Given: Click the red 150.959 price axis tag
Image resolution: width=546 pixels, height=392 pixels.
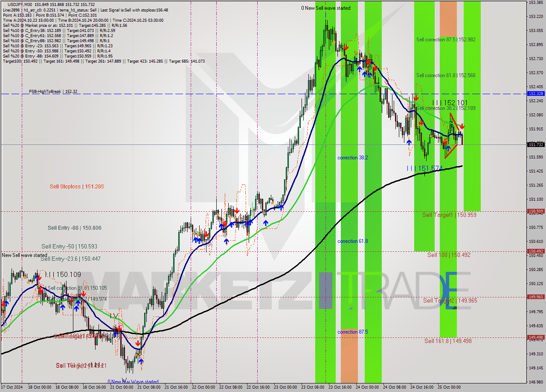Looking at the screenshot, I should pos(536,211).
